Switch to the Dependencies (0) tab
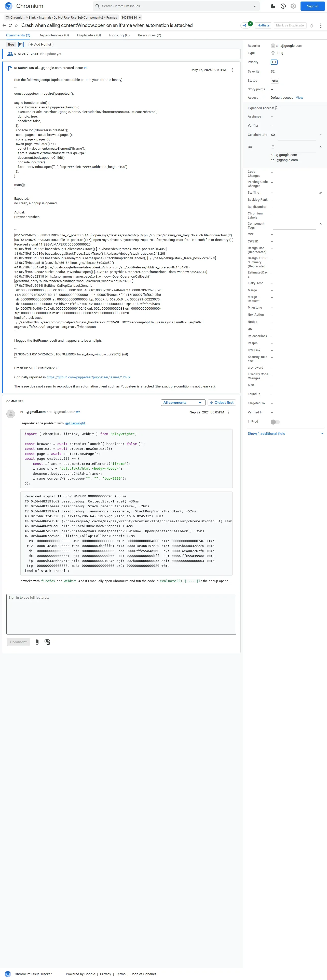Image resolution: width=327 pixels, height=980 pixels. 54,35
